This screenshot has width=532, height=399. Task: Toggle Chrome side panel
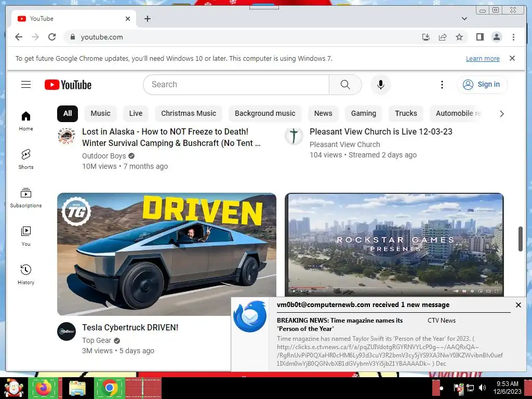[480, 37]
